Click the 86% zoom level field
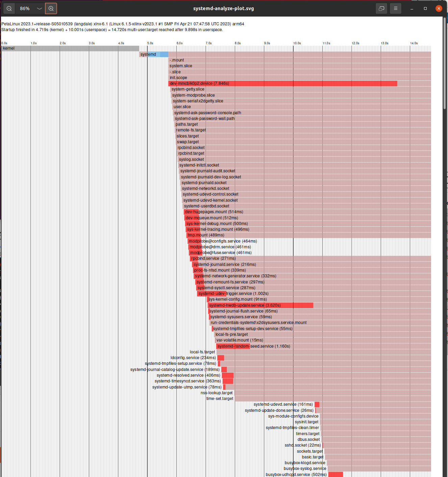Screen dimensions: 448x477 (25, 8)
